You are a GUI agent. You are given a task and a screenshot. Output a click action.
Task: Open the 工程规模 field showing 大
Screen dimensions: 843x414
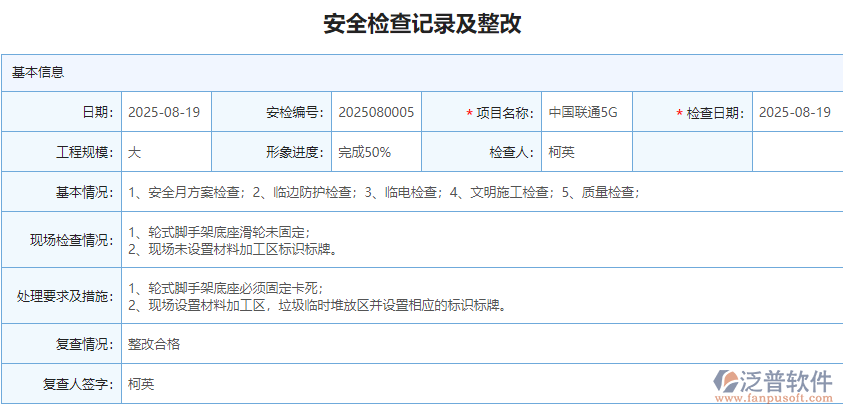click(165, 152)
